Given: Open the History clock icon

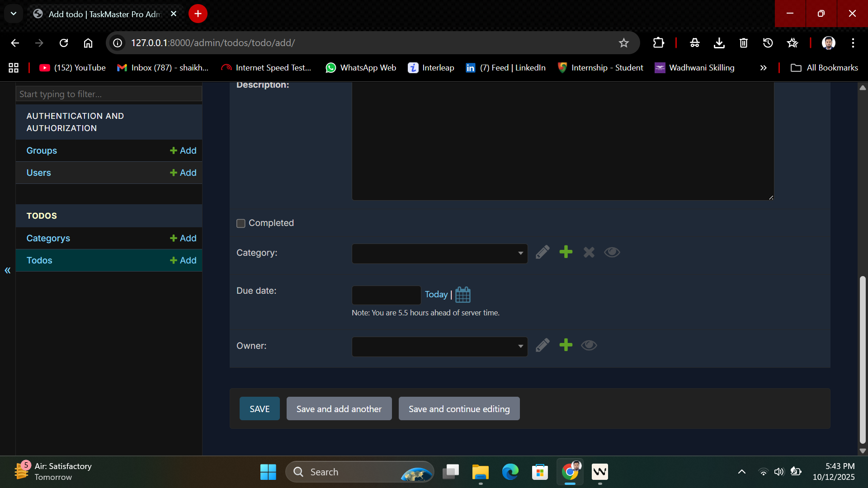Looking at the screenshot, I should [x=768, y=43].
